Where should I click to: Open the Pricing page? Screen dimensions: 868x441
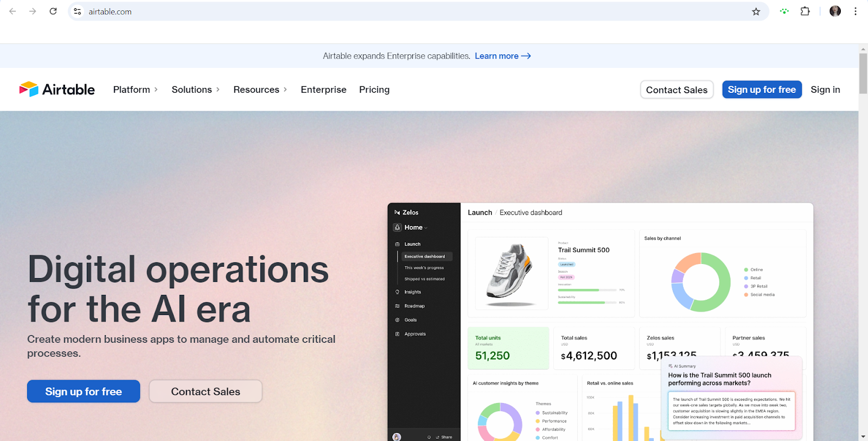tap(374, 90)
